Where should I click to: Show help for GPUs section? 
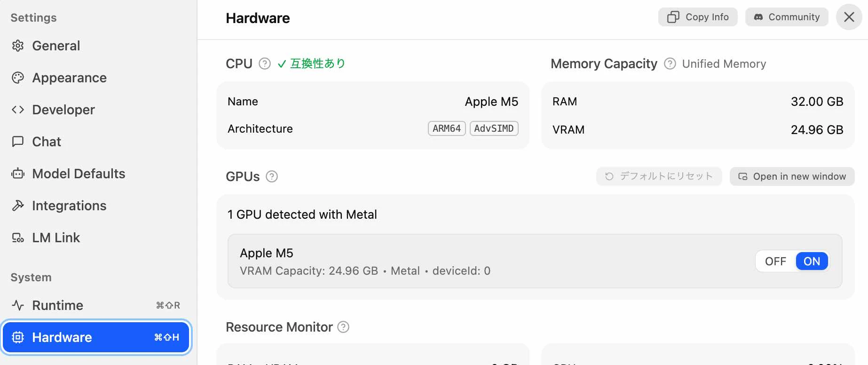[x=272, y=176]
